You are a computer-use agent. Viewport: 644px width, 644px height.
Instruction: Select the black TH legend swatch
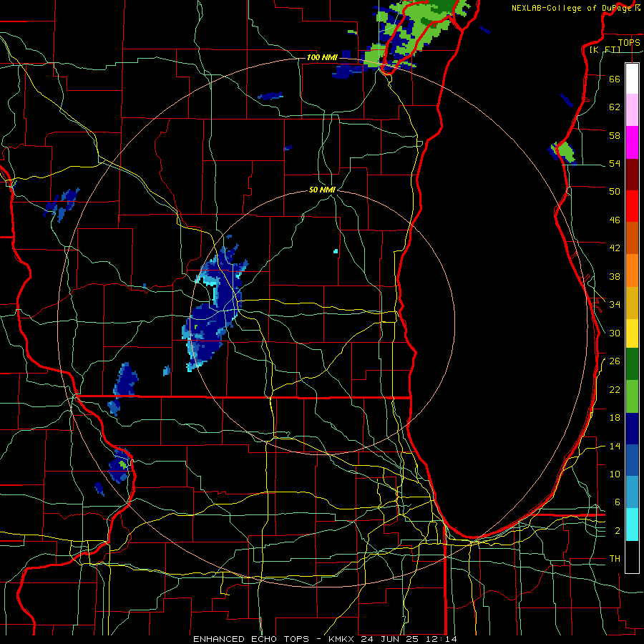point(632,557)
